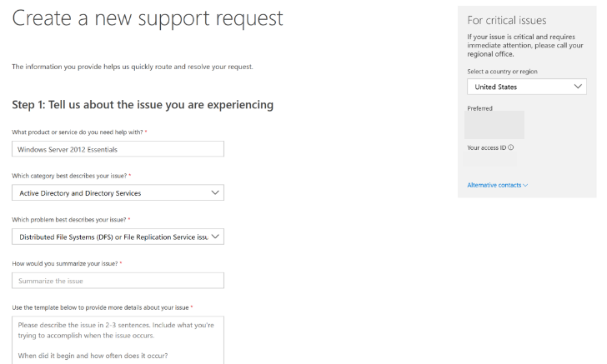
Task: Click the For critical issues panel title
Action: (507, 20)
